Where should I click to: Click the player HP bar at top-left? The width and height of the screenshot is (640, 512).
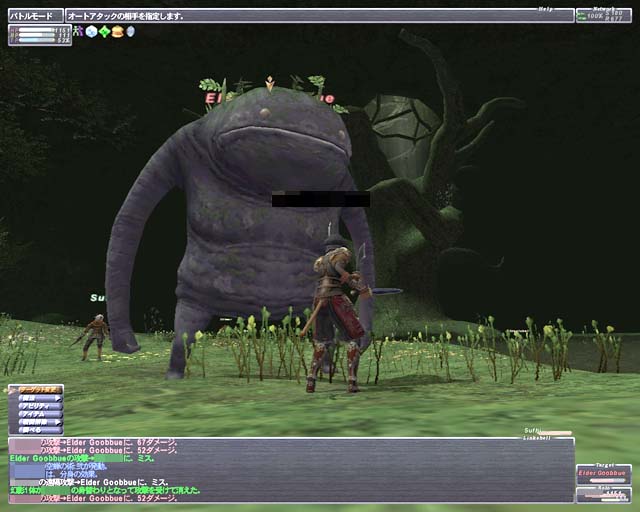tap(37, 30)
